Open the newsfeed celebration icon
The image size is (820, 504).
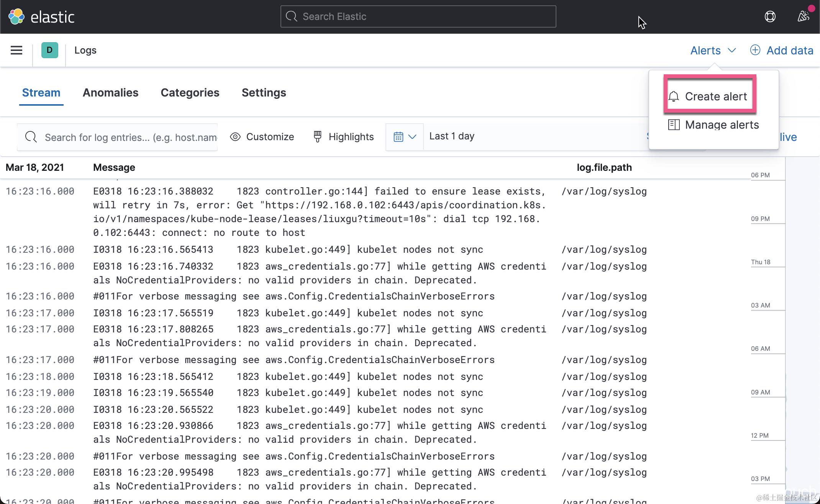[803, 16]
